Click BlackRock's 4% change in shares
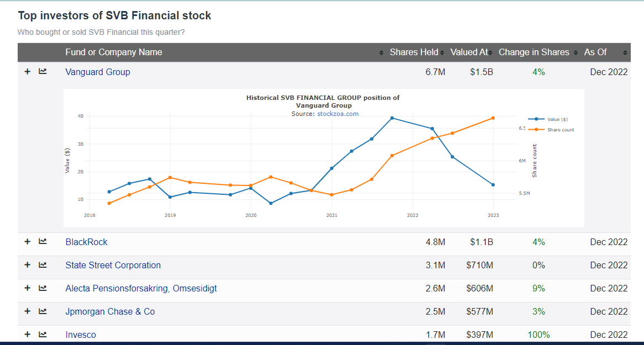The width and height of the screenshot is (644, 345). (539, 242)
